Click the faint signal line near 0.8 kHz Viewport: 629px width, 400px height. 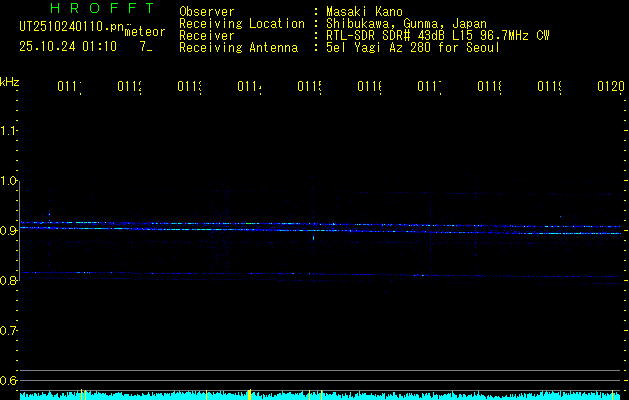point(300,274)
